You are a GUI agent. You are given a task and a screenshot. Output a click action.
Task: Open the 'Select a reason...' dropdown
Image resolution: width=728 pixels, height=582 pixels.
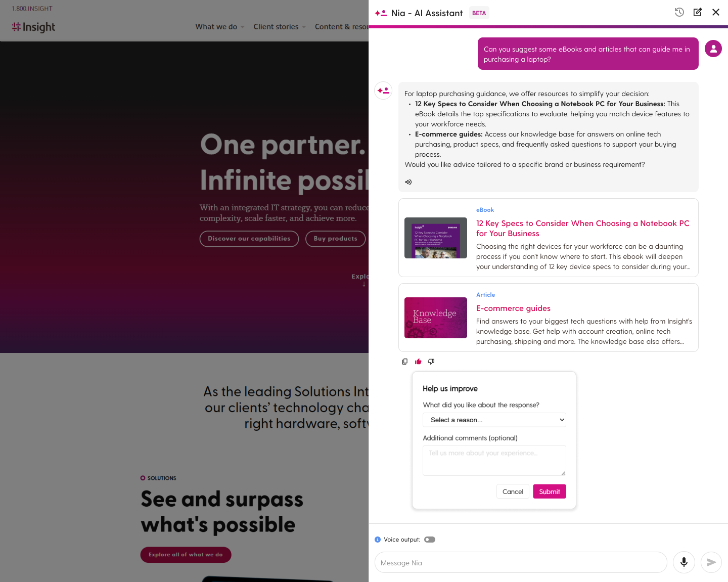pyautogui.click(x=494, y=420)
